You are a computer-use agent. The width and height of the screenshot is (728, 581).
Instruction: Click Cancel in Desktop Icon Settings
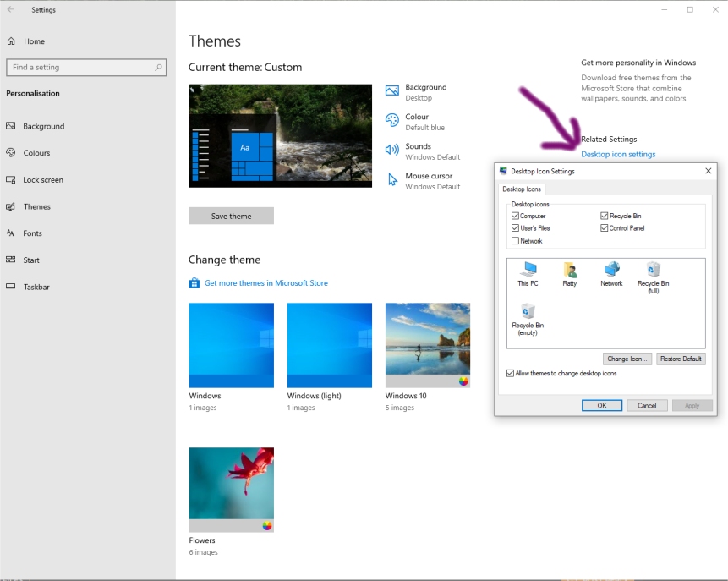647,405
